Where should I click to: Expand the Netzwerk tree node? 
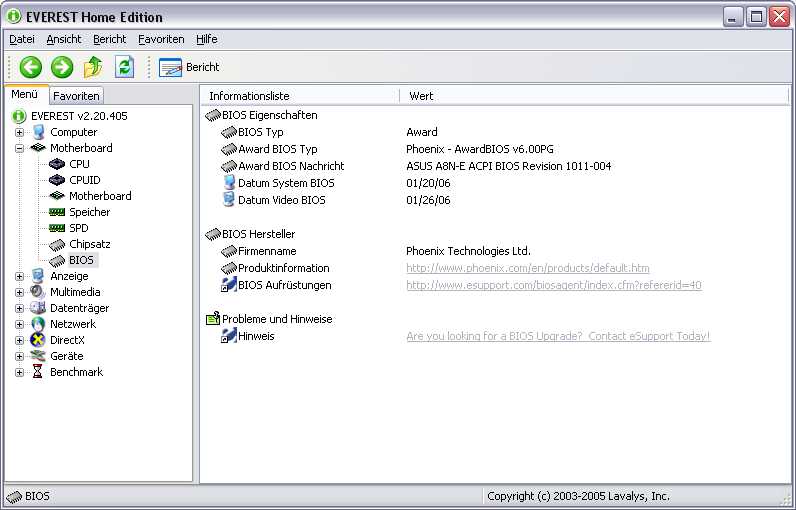click(x=19, y=324)
